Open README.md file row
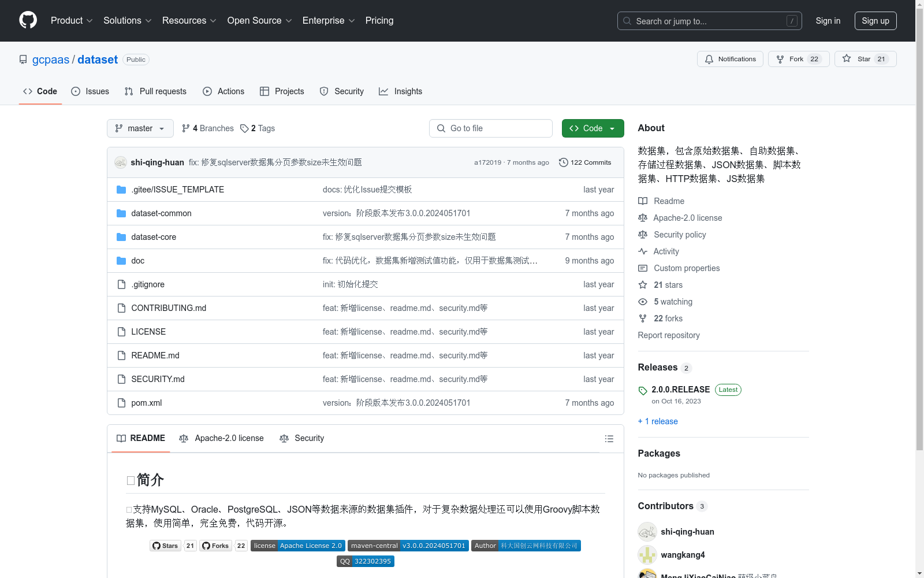The height and width of the screenshot is (578, 924). [366, 355]
